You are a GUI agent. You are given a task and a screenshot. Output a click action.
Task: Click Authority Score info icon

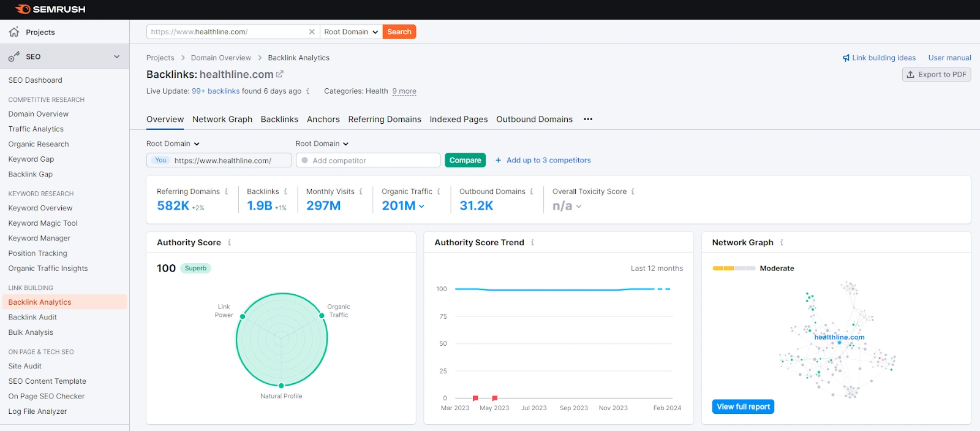230,243
